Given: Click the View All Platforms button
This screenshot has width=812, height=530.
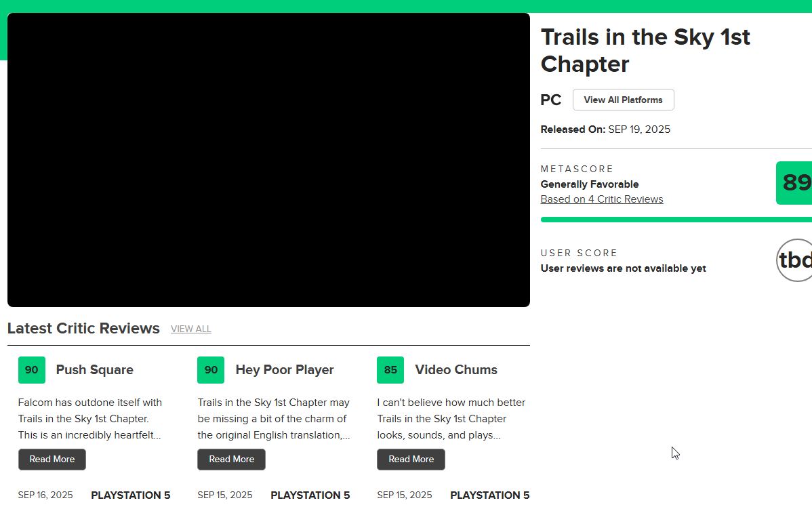Looking at the screenshot, I should pyautogui.click(x=623, y=100).
